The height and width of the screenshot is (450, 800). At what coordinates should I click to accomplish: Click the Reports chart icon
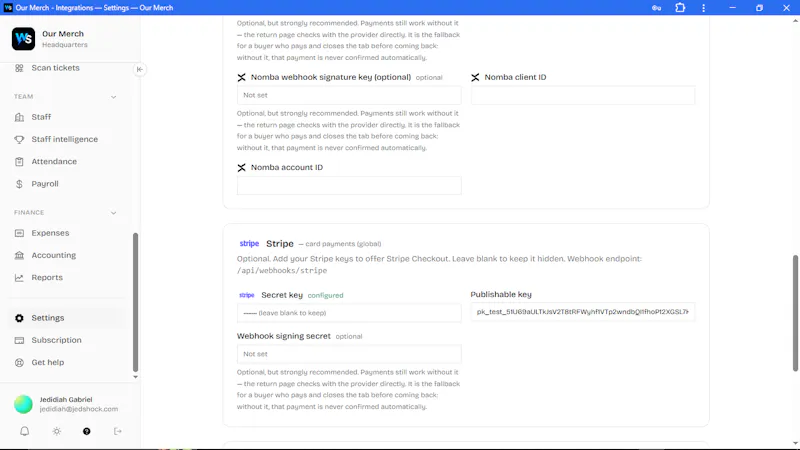point(19,278)
